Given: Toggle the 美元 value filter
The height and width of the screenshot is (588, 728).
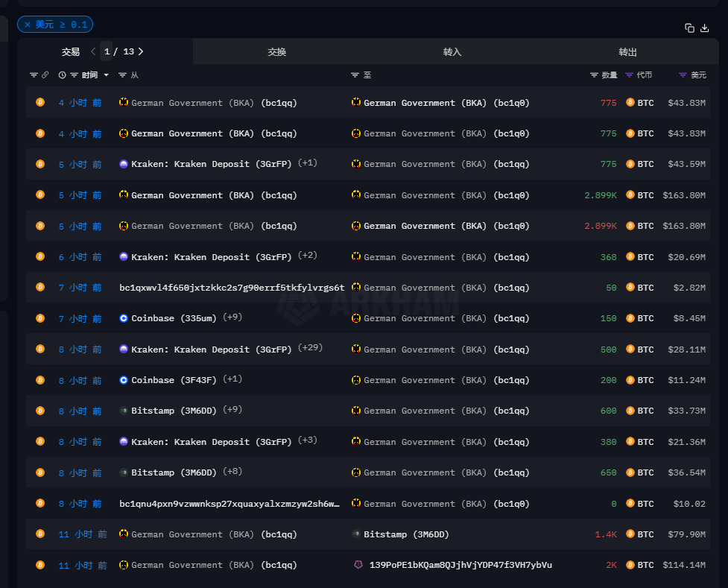Looking at the screenshot, I should pos(683,75).
